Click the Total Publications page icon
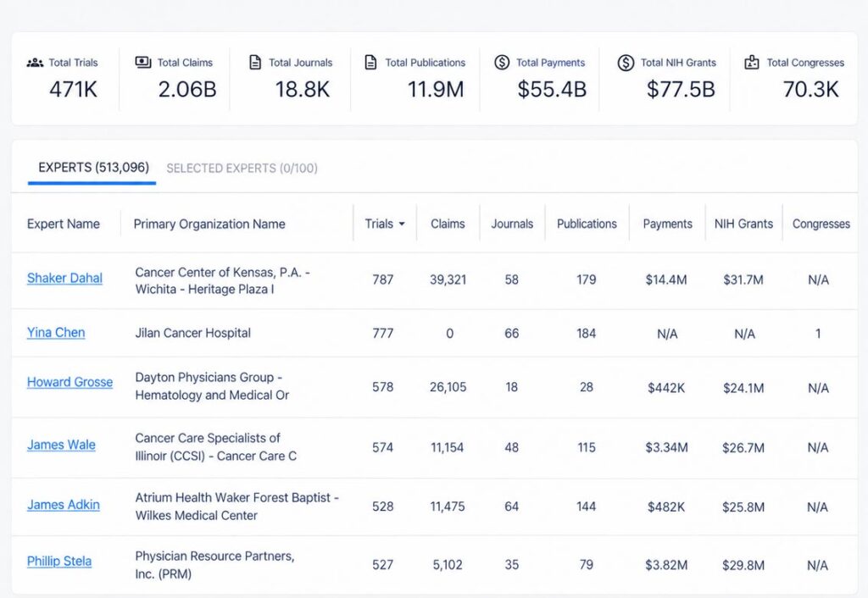 coord(371,62)
